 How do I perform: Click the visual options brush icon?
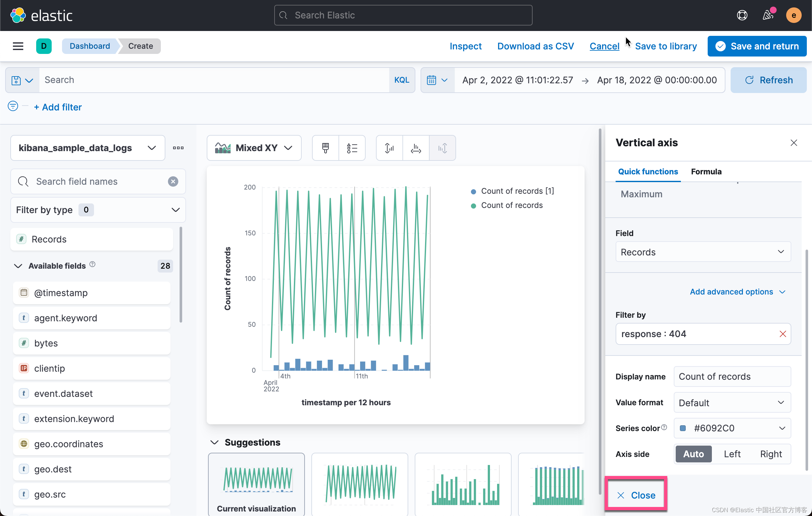pos(325,148)
